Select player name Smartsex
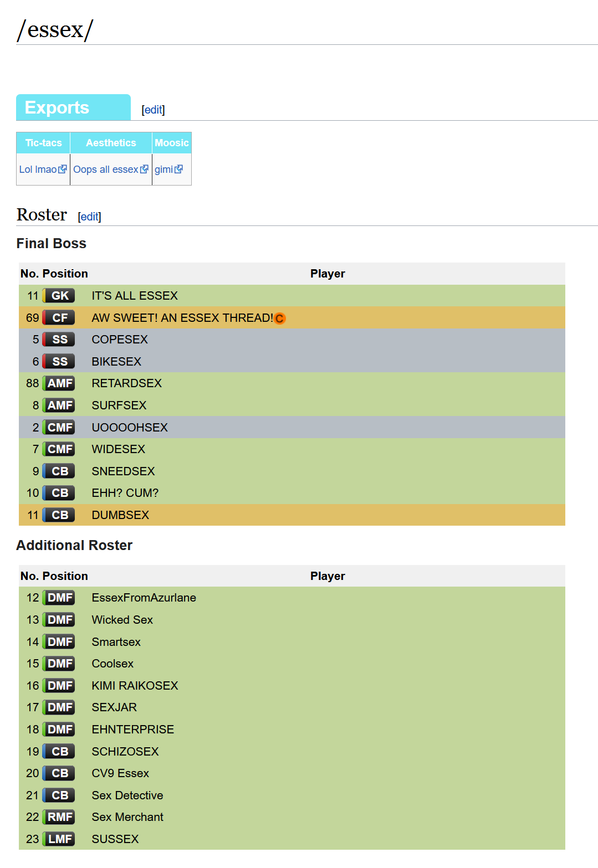The height and width of the screenshot is (868, 598). [x=116, y=642]
